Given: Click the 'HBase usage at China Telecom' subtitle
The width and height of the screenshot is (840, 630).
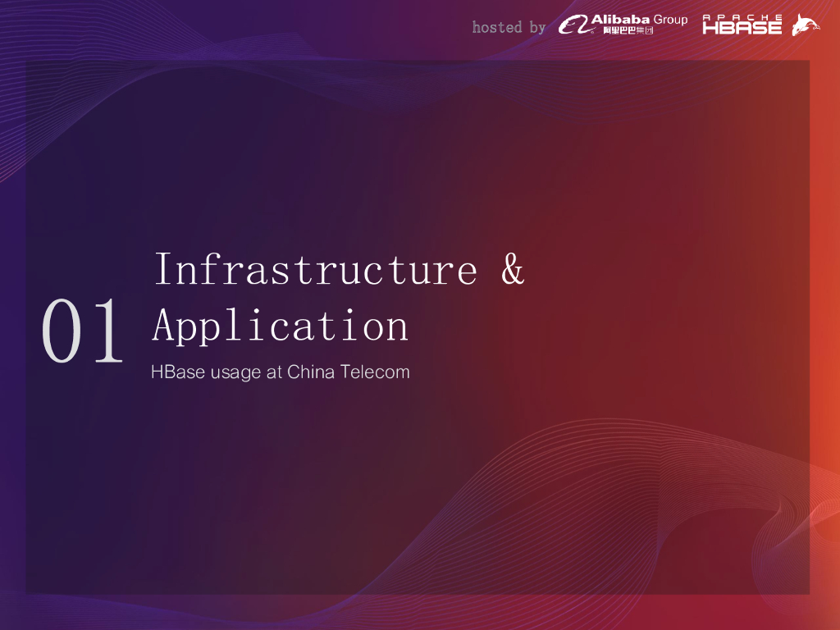Looking at the screenshot, I should (281, 372).
